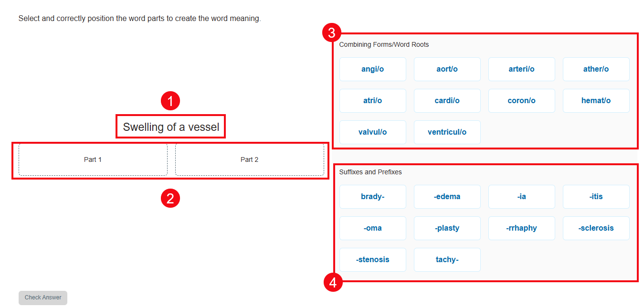The image size is (644, 308).
Task: Select the -itis suffix tile
Action: point(596,197)
